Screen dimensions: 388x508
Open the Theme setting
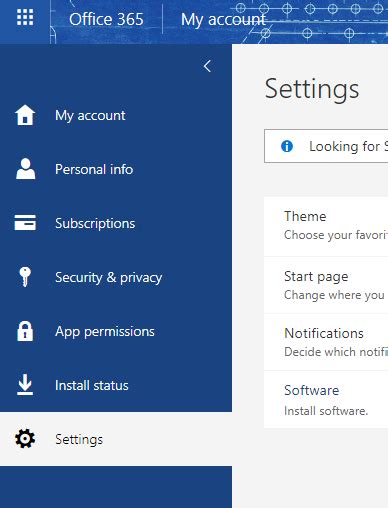(x=326, y=226)
